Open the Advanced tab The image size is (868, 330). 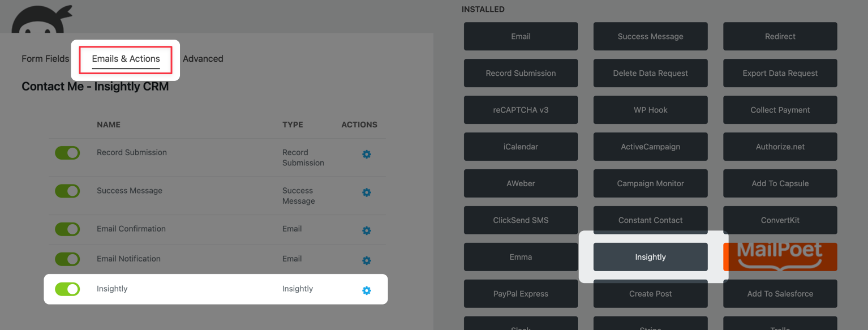pos(203,58)
